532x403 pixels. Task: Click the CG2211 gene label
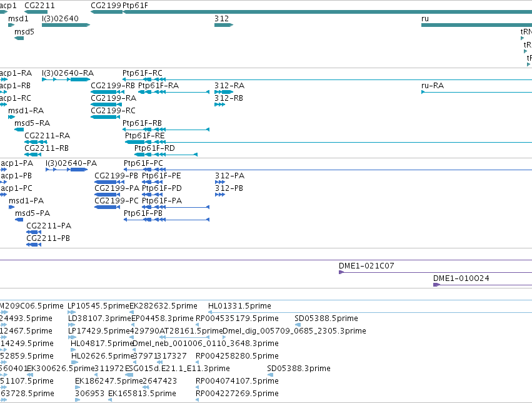pyautogui.click(x=39, y=6)
